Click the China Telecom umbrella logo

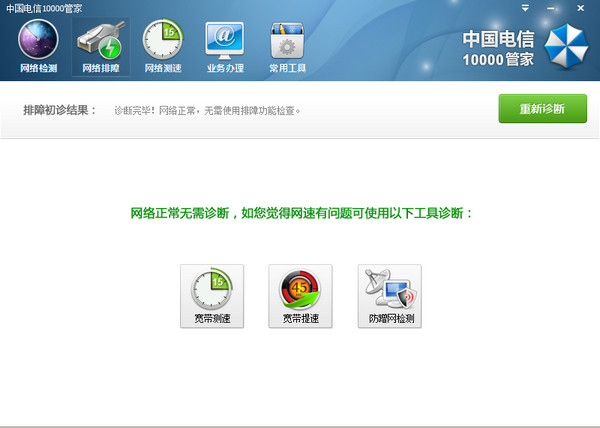tap(566, 47)
